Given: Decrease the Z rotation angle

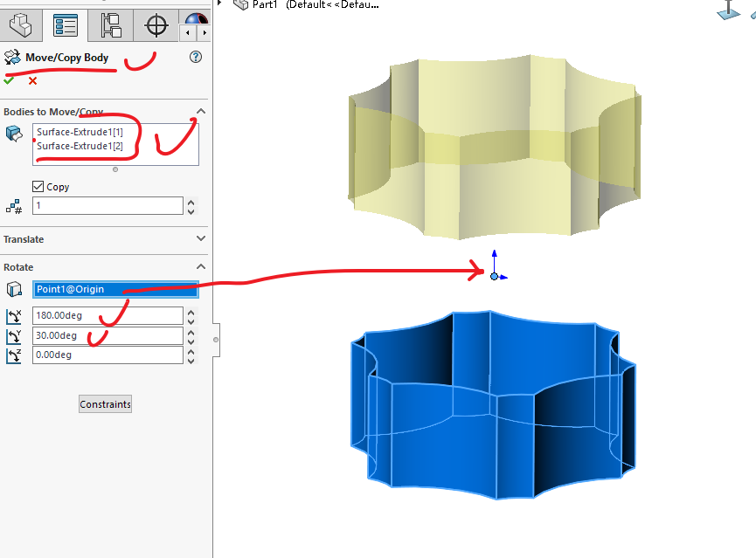Looking at the screenshot, I should (191, 361).
